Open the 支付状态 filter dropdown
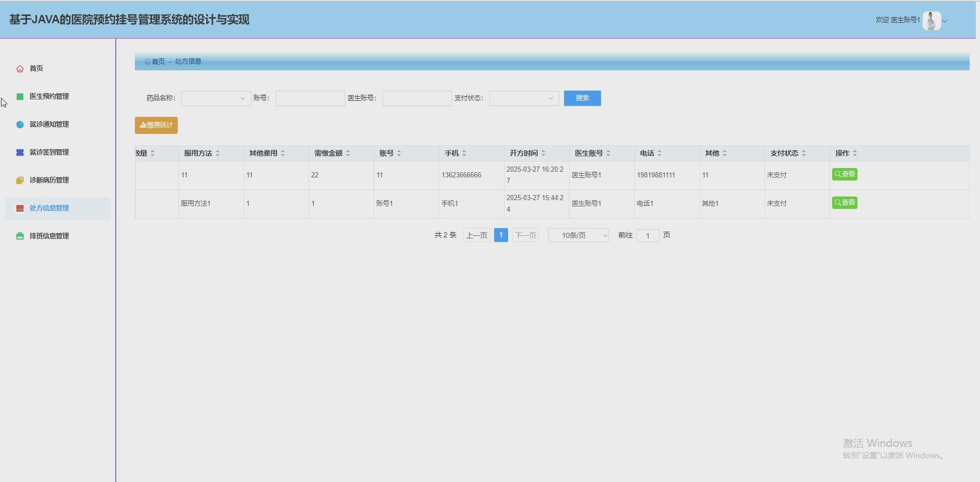The height and width of the screenshot is (482, 980). click(x=523, y=98)
